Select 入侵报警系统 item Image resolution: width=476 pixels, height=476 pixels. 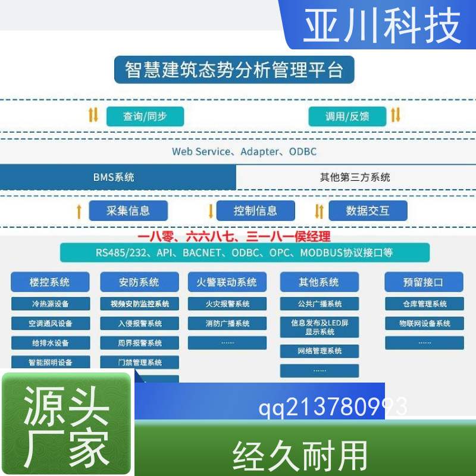(x=140, y=323)
